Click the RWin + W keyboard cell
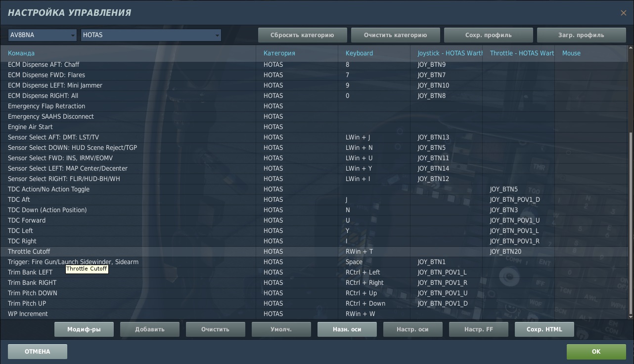Screen dimensions: 634x364 point(374,314)
